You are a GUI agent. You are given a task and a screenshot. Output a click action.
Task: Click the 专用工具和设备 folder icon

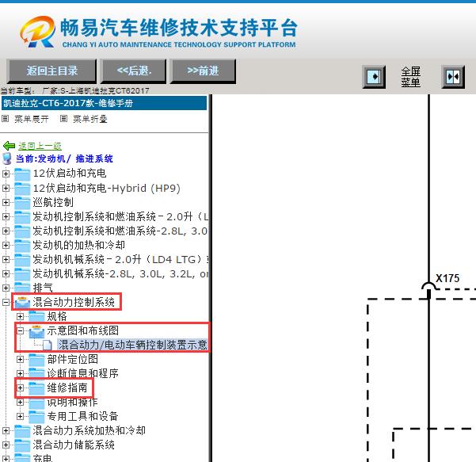[36, 417]
